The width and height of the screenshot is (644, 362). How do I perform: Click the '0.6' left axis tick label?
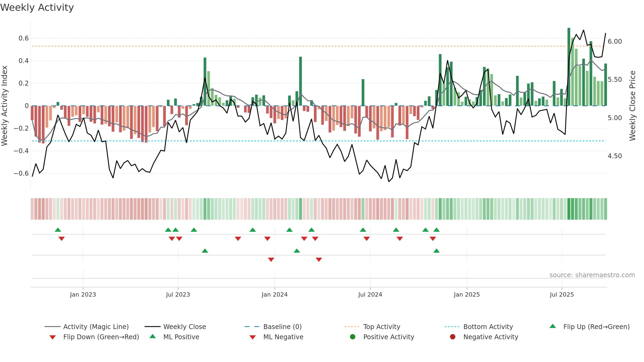coord(24,38)
